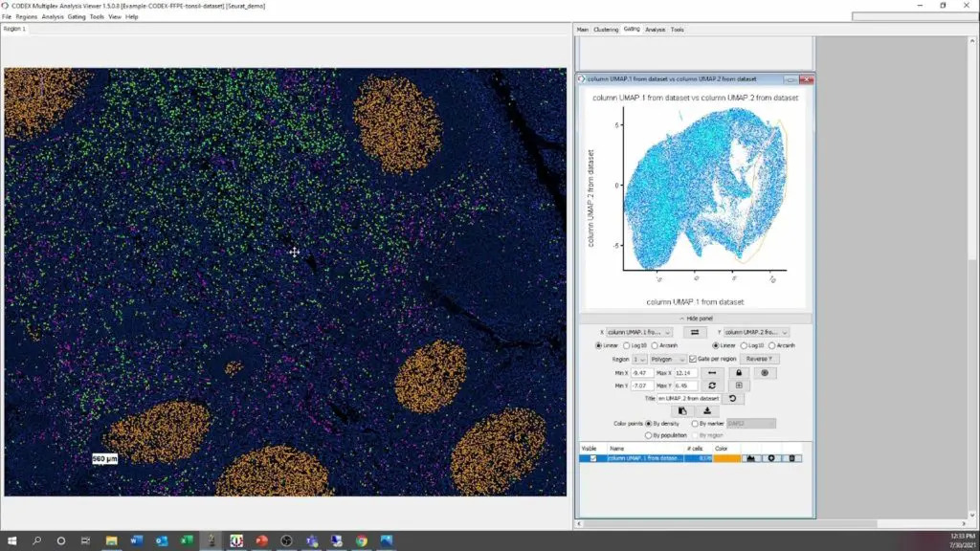Switch to the Analysis tab in right panel

[655, 30]
